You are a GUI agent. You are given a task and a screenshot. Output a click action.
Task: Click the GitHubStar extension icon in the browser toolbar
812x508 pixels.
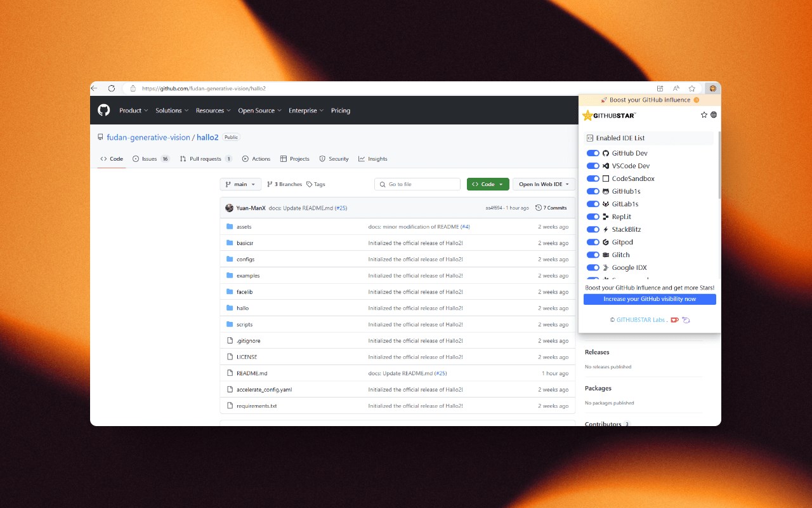[712, 88]
